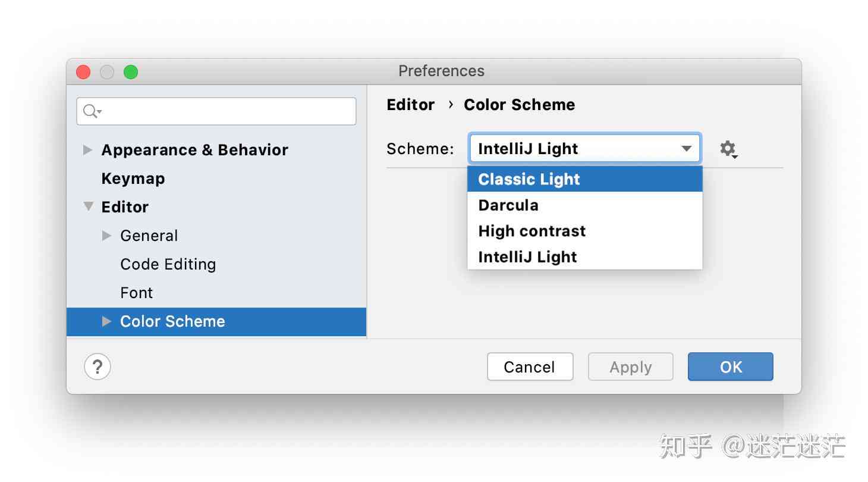Click the Apply button
Image resolution: width=868 pixels, height=482 pixels.
(631, 367)
